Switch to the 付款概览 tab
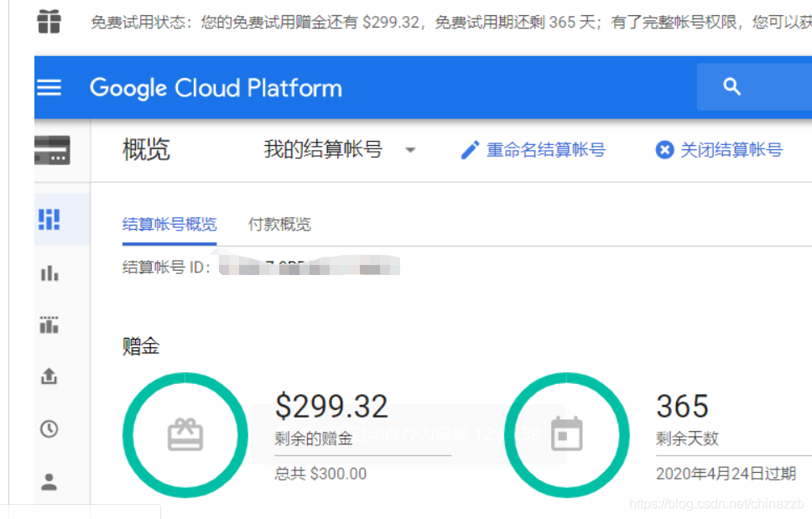812x519 pixels. (x=279, y=224)
